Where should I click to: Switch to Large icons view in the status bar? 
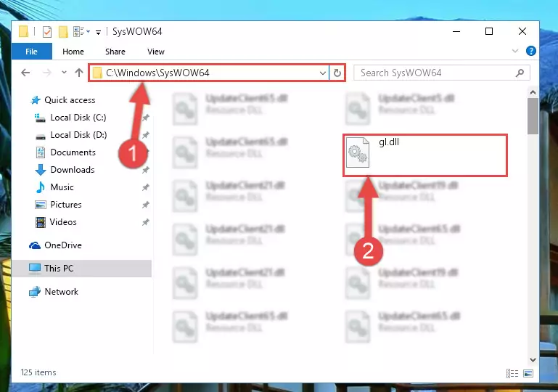click(528, 373)
